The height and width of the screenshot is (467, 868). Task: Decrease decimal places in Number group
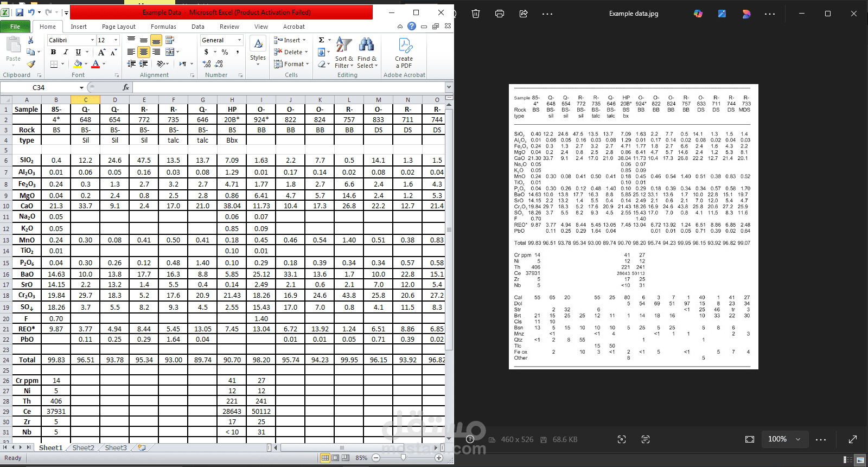219,64
